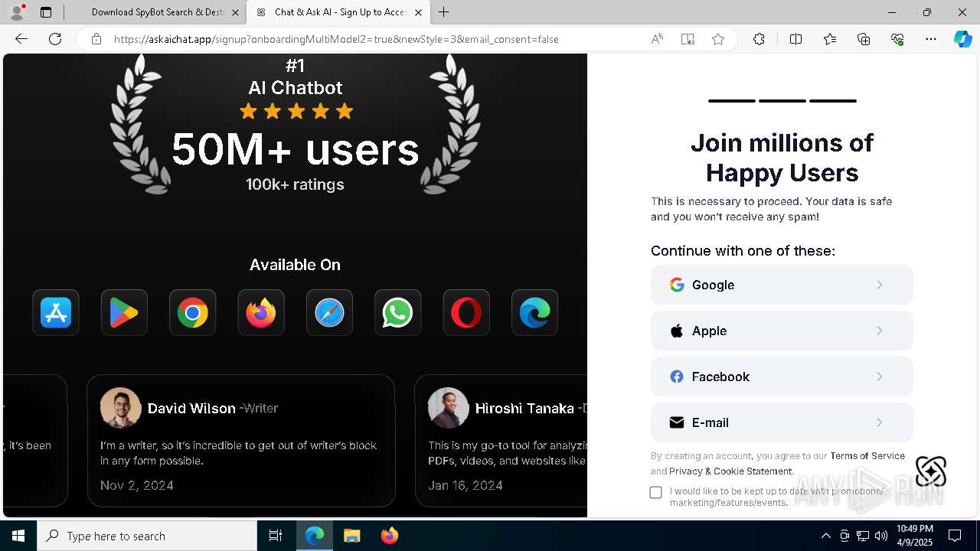Image resolution: width=980 pixels, height=551 pixels.
Task: Open the Google Play platform icon
Action: point(124,312)
